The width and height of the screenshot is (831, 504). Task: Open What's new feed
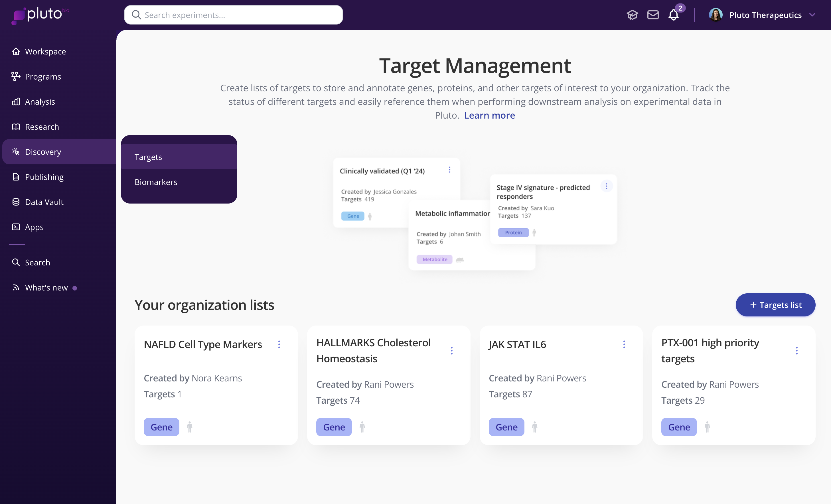click(46, 288)
